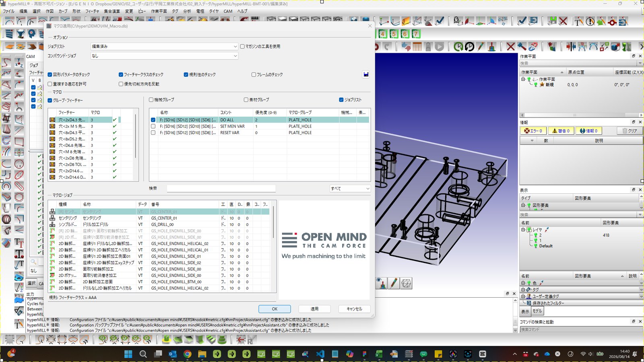This screenshot has width=644, height=362.
Task: Click the キャンセル button
Action: [354, 309]
